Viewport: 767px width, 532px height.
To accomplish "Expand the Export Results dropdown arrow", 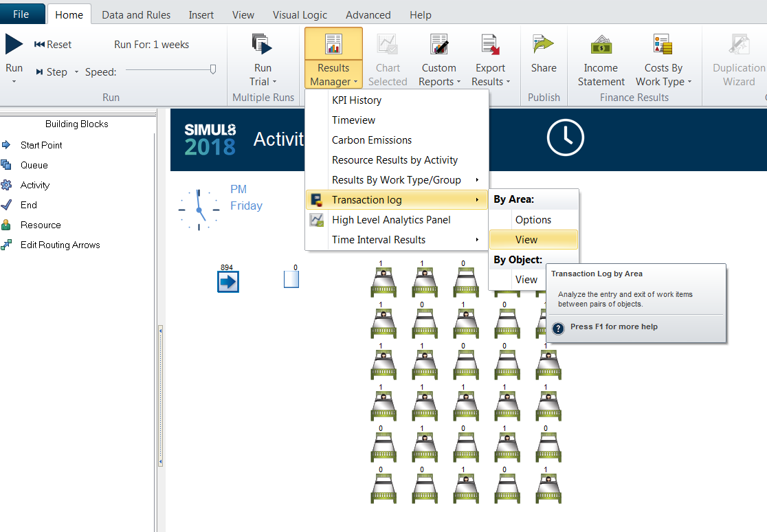I will click(x=508, y=82).
